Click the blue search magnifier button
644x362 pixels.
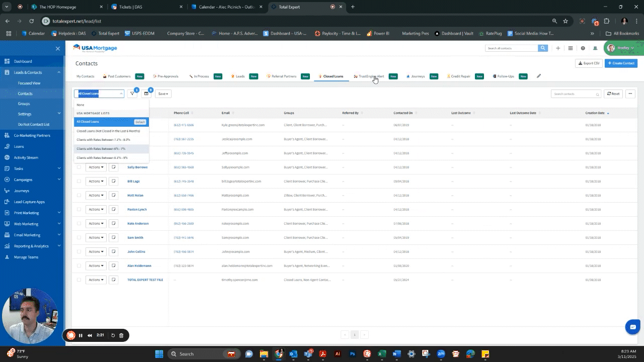coord(543,48)
